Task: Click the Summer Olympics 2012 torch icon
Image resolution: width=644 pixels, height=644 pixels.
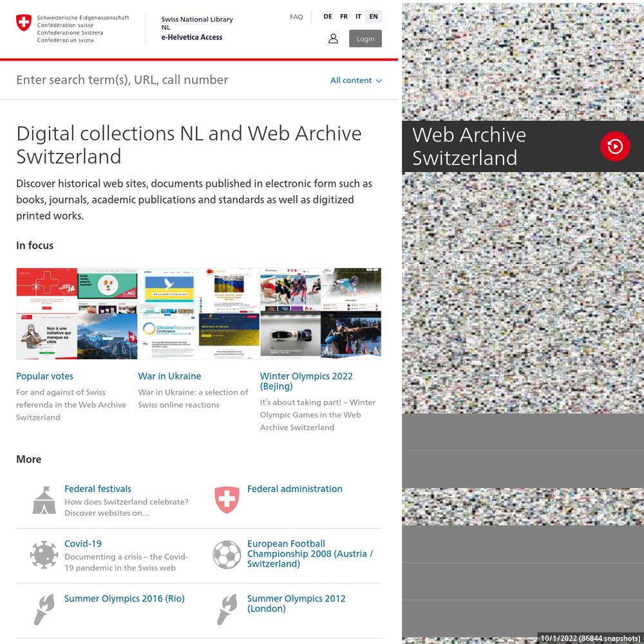Action: coord(227,609)
